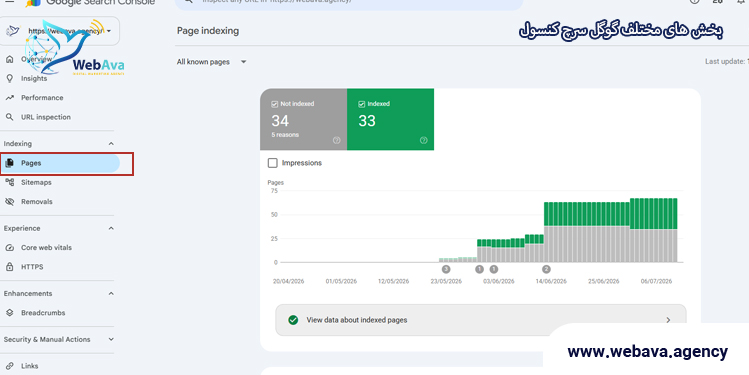Click the Breadcrumbs layers icon

tap(10, 313)
